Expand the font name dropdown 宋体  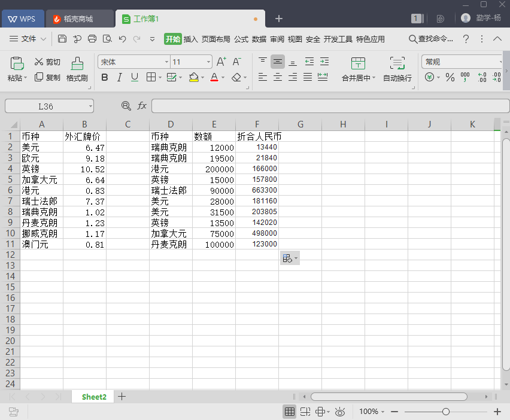(166, 62)
